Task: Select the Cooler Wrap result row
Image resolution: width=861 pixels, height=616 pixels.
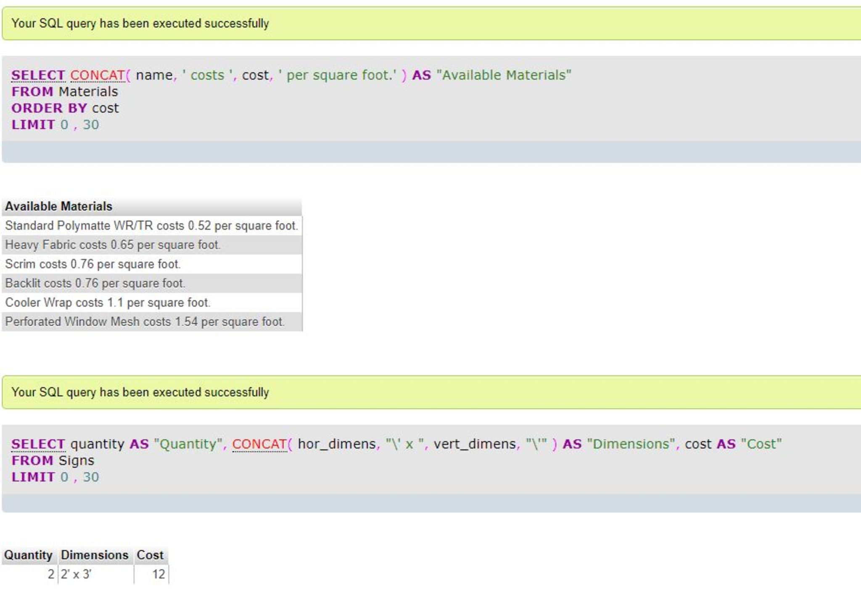Action: [108, 303]
